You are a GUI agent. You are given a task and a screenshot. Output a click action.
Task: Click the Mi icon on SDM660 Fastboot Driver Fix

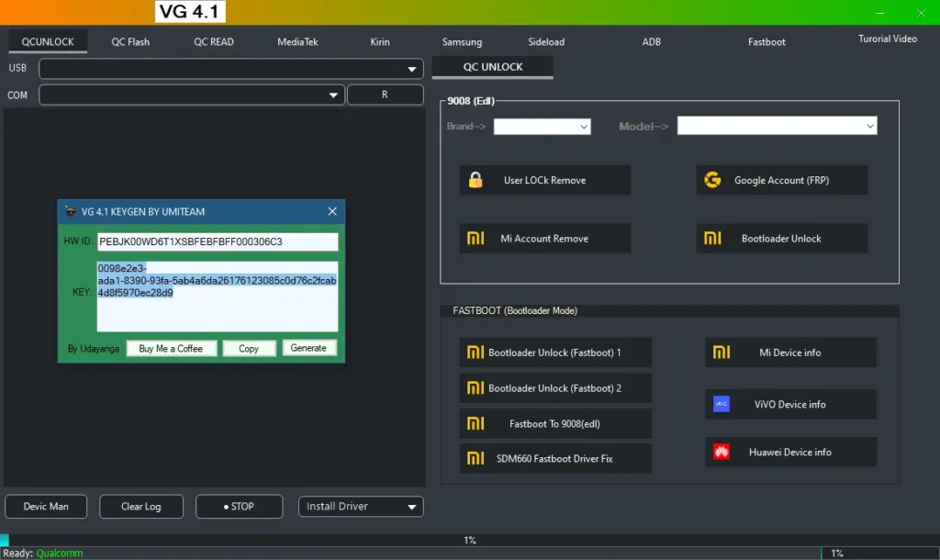click(x=476, y=458)
